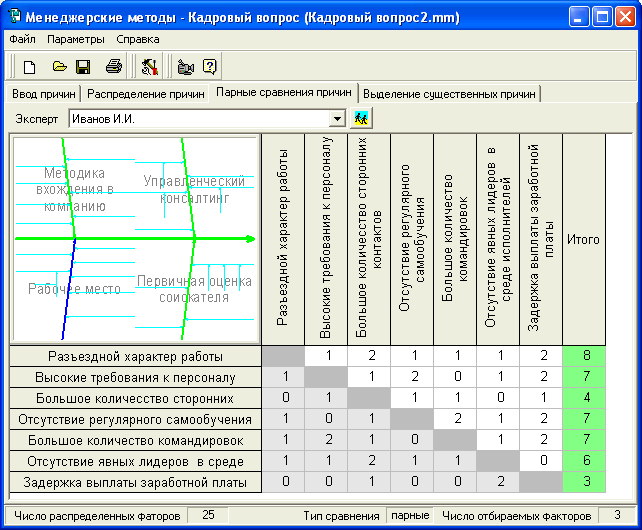The image size is (642, 530).
Task: Expand the Эксперт dropdown arrow
Action: tap(337, 119)
